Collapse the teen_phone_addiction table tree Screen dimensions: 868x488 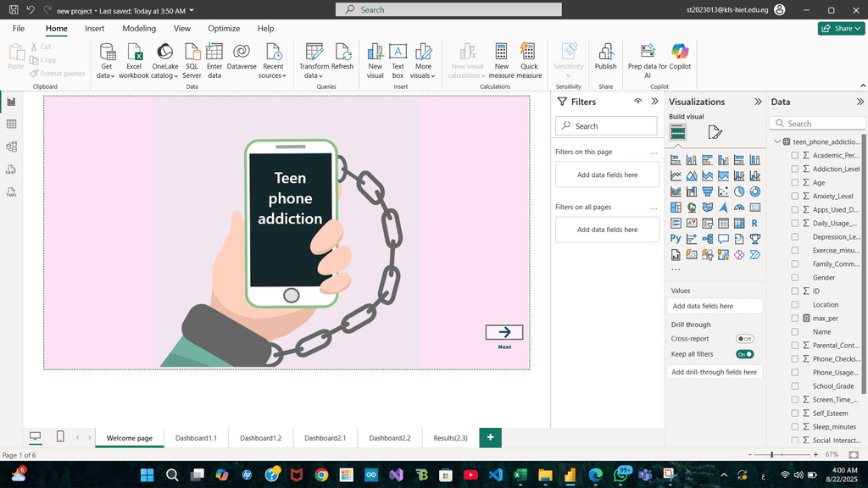(x=777, y=142)
